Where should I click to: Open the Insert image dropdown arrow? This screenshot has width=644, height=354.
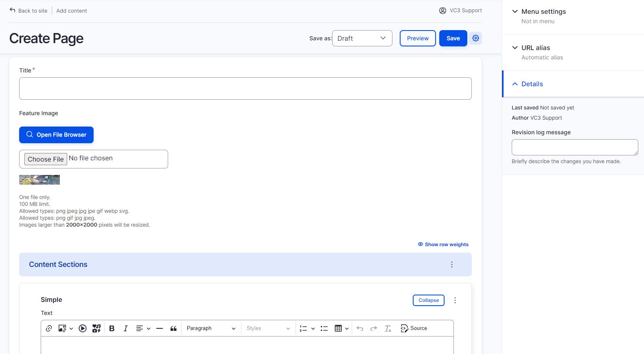pyautogui.click(x=71, y=328)
